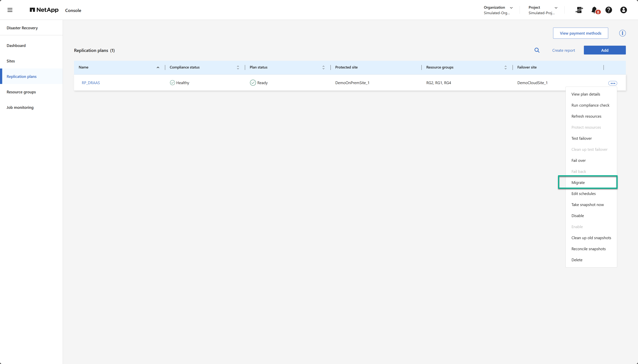Open the RP_DRAAS plan link
This screenshot has width=638, height=364.
coord(91,83)
